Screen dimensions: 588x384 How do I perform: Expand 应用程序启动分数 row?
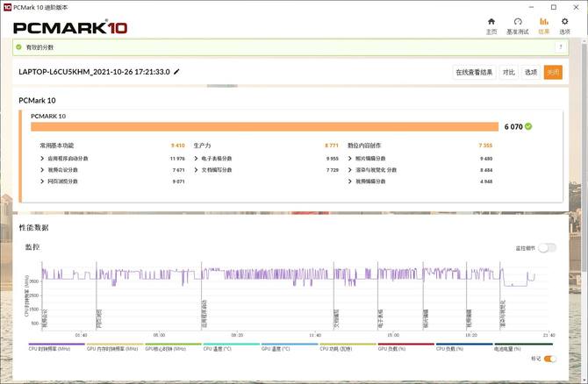42,159
